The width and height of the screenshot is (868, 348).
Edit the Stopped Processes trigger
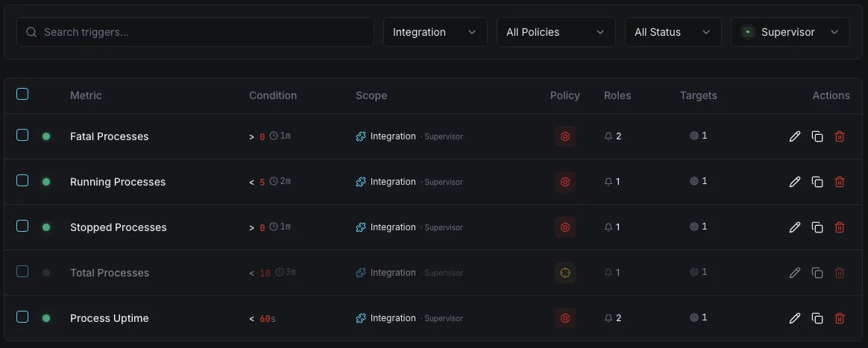pos(794,227)
